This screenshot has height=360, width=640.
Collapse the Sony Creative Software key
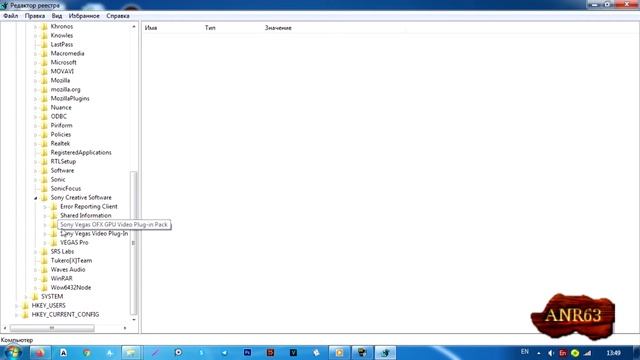[36, 198]
